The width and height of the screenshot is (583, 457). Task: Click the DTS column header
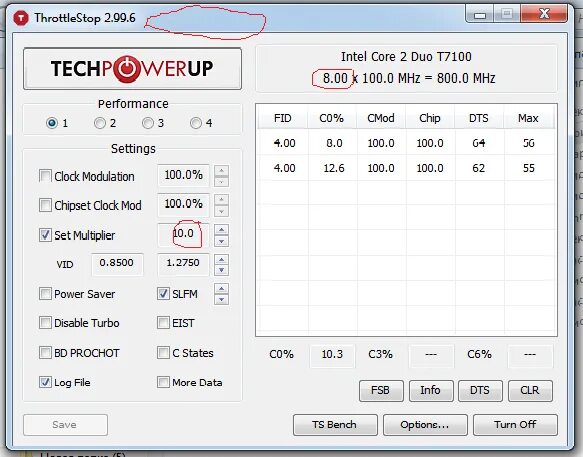point(479,118)
